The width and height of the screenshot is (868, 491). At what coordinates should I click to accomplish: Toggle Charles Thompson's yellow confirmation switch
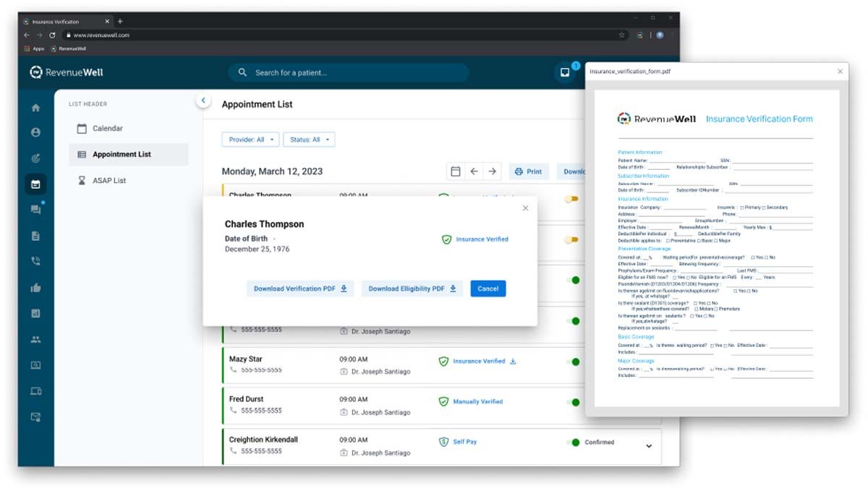click(571, 199)
